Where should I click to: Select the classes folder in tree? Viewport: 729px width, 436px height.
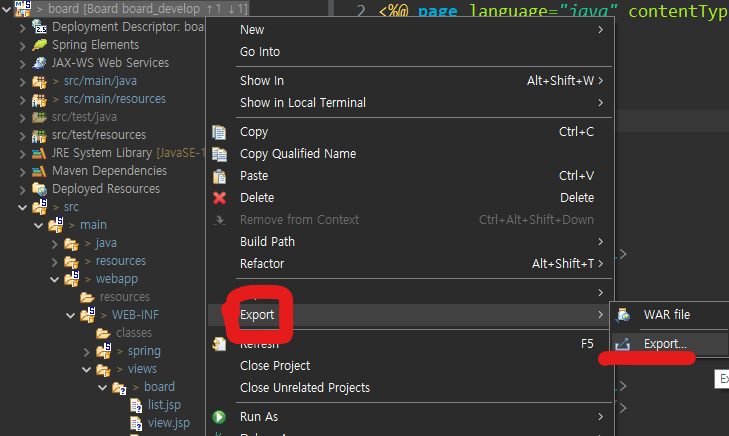[x=134, y=333]
